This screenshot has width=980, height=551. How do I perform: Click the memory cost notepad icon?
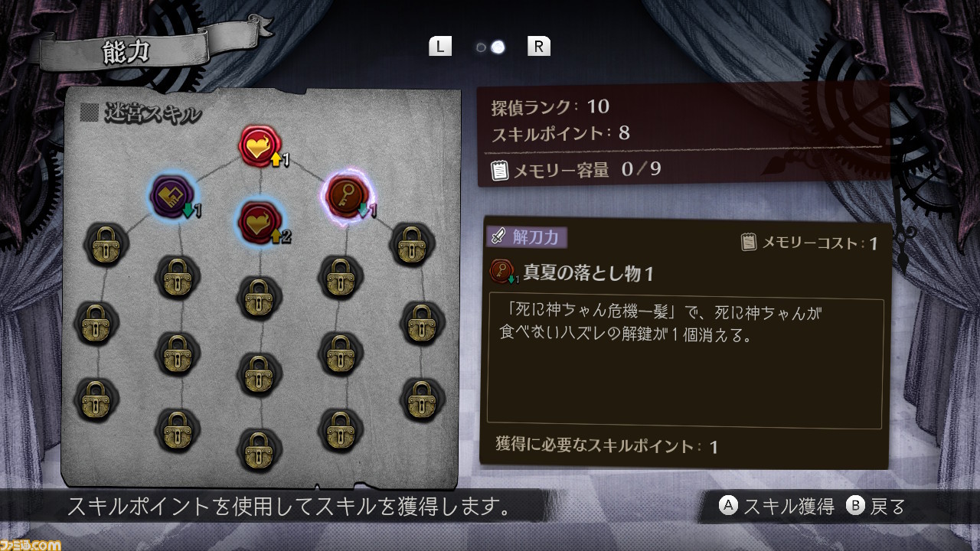point(750,243)
